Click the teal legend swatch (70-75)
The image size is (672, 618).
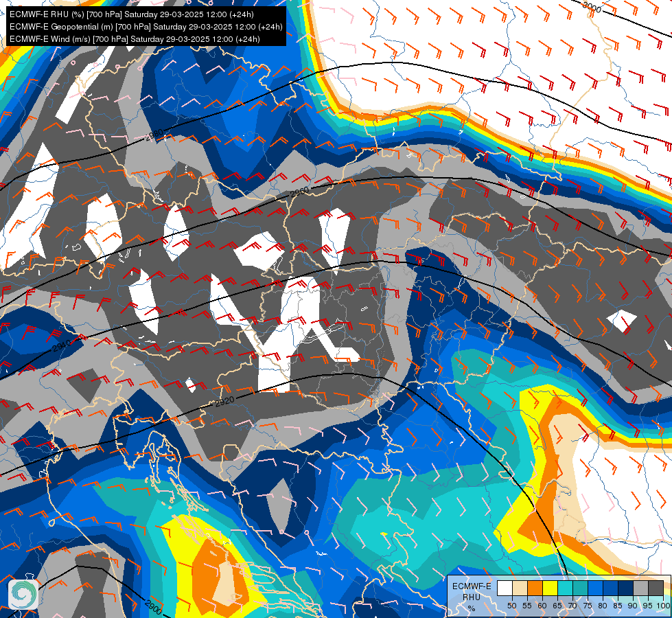click(580, 588)
